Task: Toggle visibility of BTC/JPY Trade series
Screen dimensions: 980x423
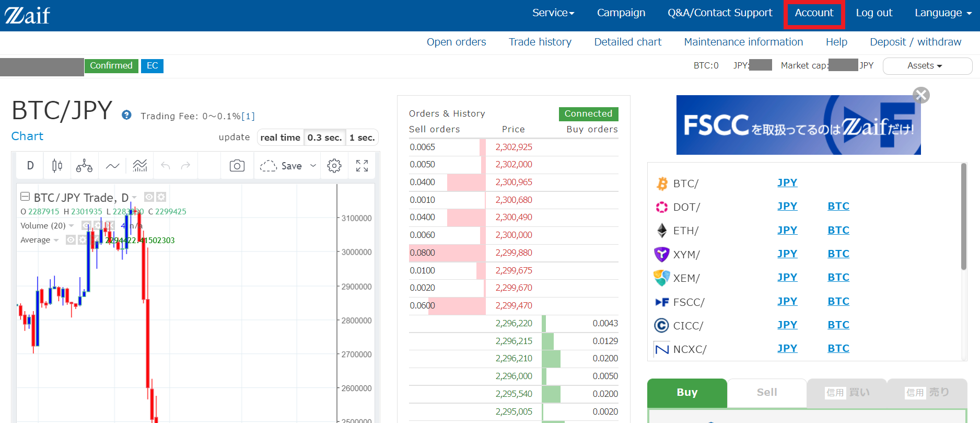Action: pyautogui.click(x=149, y=197)
